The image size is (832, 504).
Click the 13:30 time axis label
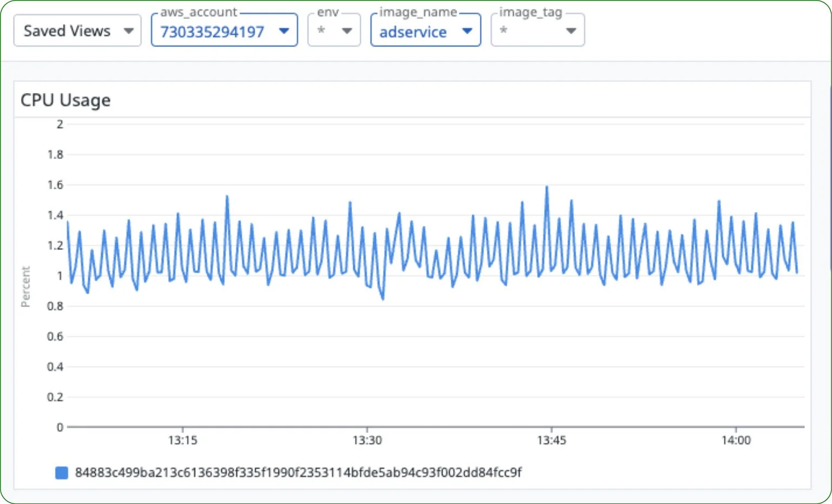[367, 440]
